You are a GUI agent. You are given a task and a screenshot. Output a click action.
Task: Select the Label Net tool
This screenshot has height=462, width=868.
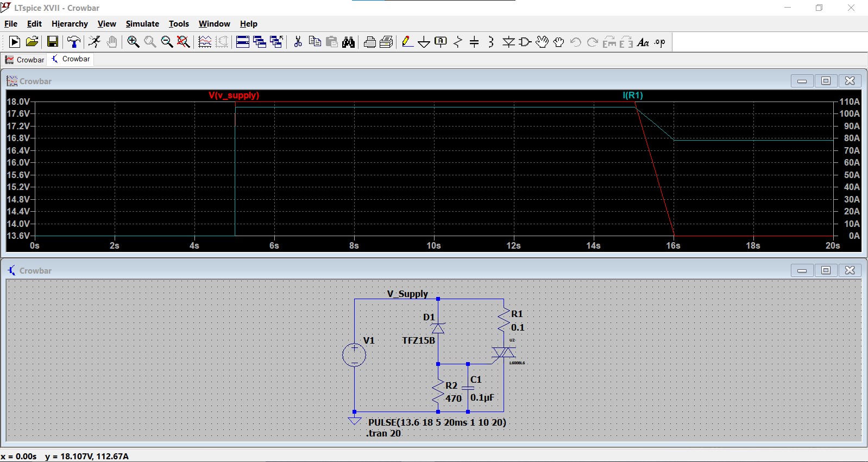click(x=441, y=42)
